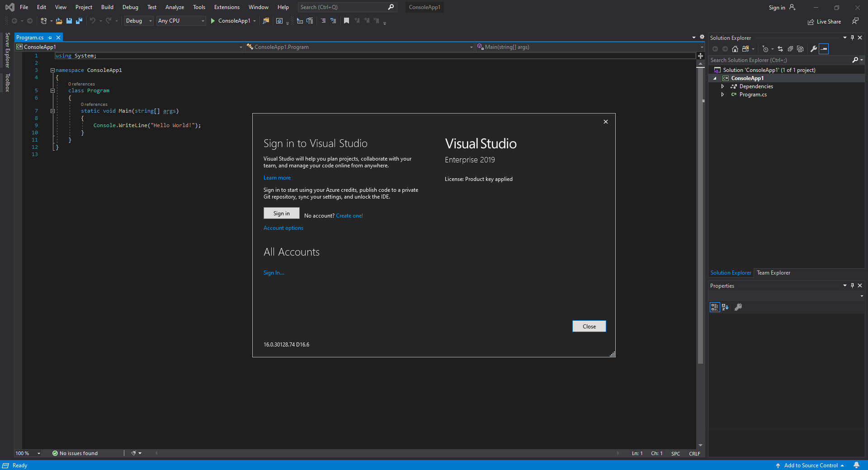This screenshot has width=868, height=470.
Task: Switch to the Team Explorer tab
Action: (773, 273)
